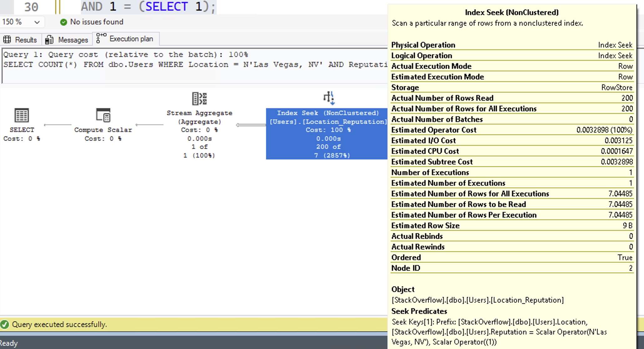The height and width of the screenshot is (349, 644).
Task: Click green No issues found checkmark
Action: (x=64, y=22)
